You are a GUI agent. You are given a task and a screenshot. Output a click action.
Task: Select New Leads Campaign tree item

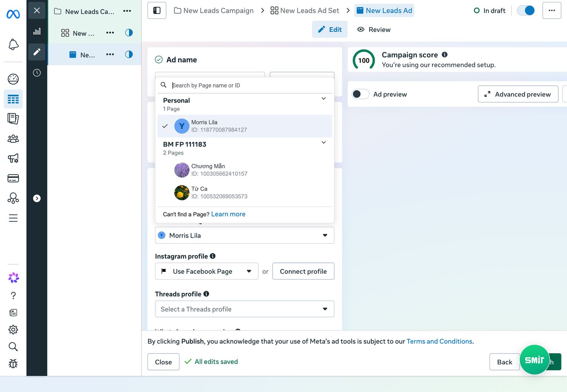pos(90,11)
